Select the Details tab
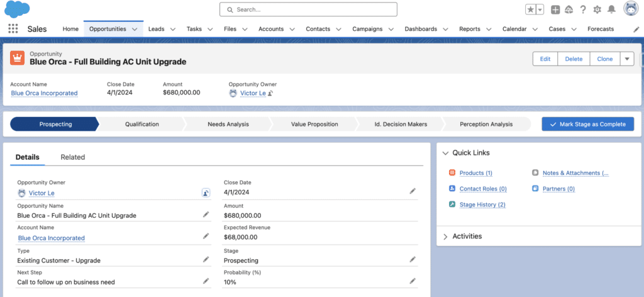The height and width of the screenshot is (297, 644). point(28,157)
